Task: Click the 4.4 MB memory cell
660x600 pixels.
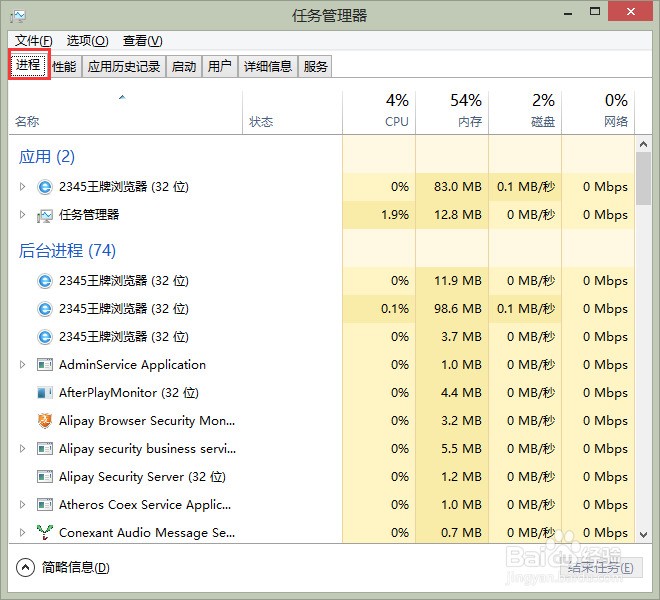Action: point(452,393)
